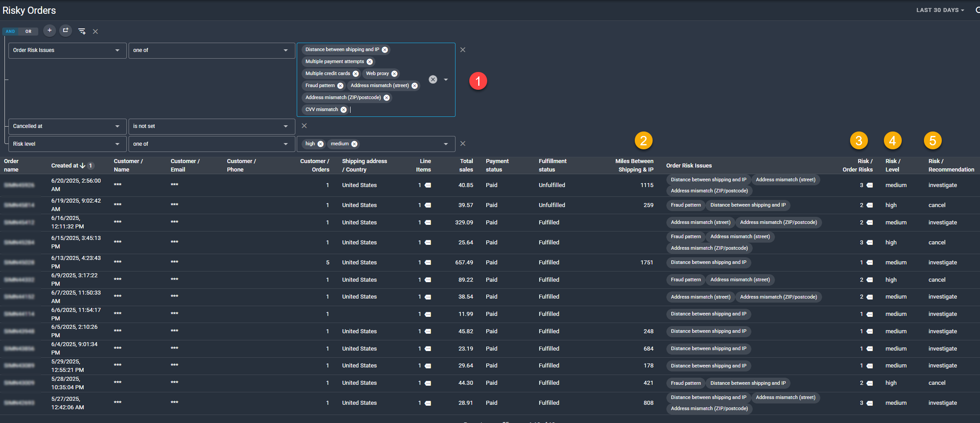Image resolution: width=980 pixels, height=423 pixels.
Task: Switch filter logic to OR
Action: (x=28, y=32)
